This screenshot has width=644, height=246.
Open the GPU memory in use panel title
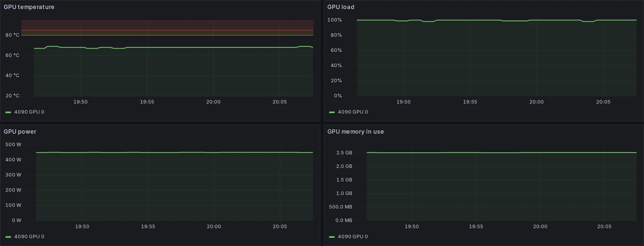tap(355, 131)
